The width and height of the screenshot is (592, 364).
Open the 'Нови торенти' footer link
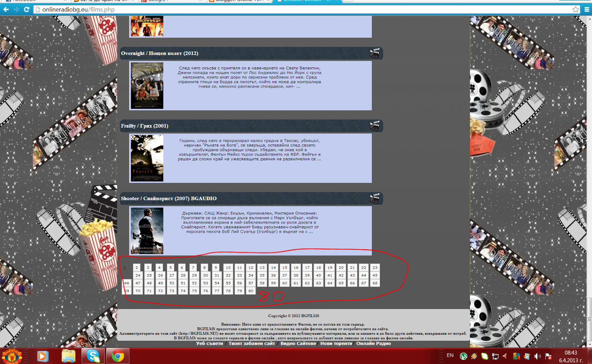coord(336,343)
